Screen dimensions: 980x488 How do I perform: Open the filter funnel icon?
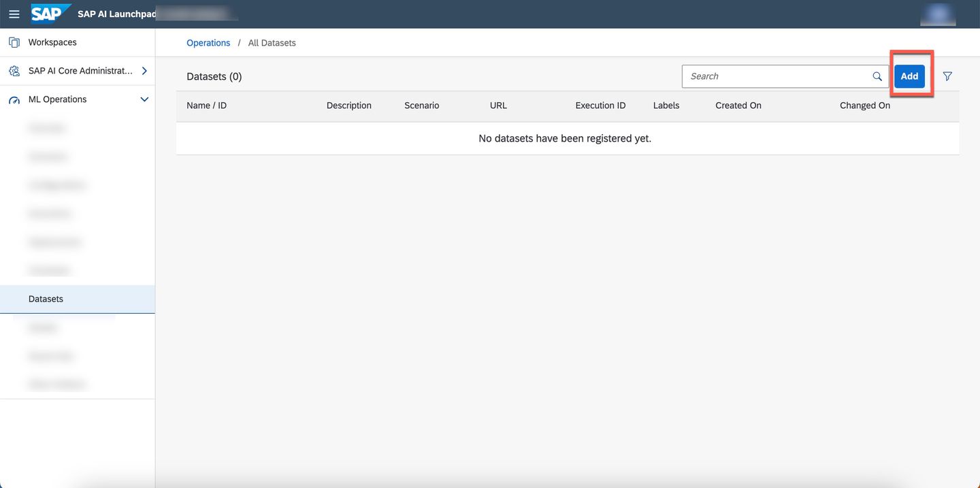(x=947, y=76)
